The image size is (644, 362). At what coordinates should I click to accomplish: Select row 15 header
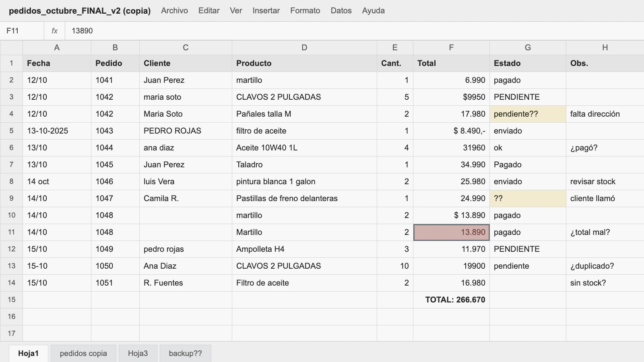pyautogui.click(x=11, y=300)
